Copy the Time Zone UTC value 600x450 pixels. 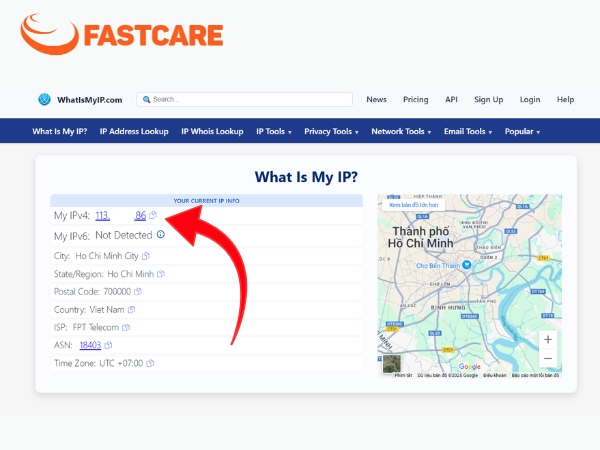(150, 363)
